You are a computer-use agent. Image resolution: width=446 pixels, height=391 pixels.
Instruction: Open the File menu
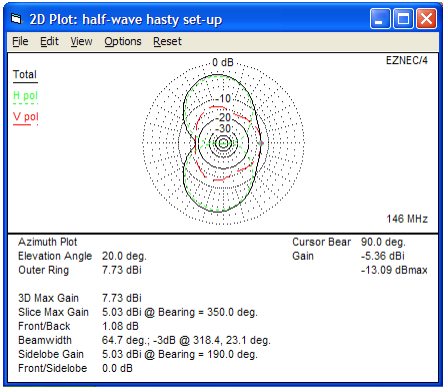pyautogui.click(x=20, y=42)
